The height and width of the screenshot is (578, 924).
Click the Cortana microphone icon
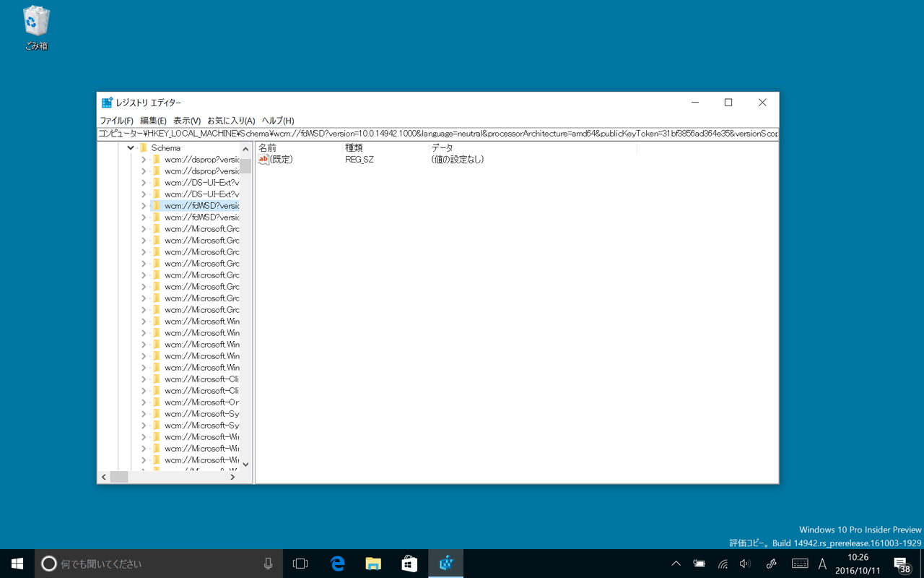268,564
